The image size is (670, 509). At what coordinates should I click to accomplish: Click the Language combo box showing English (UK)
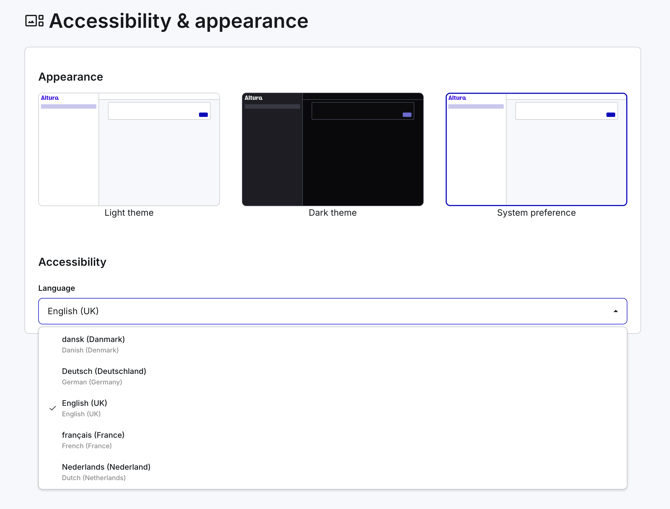click(332, 311)
